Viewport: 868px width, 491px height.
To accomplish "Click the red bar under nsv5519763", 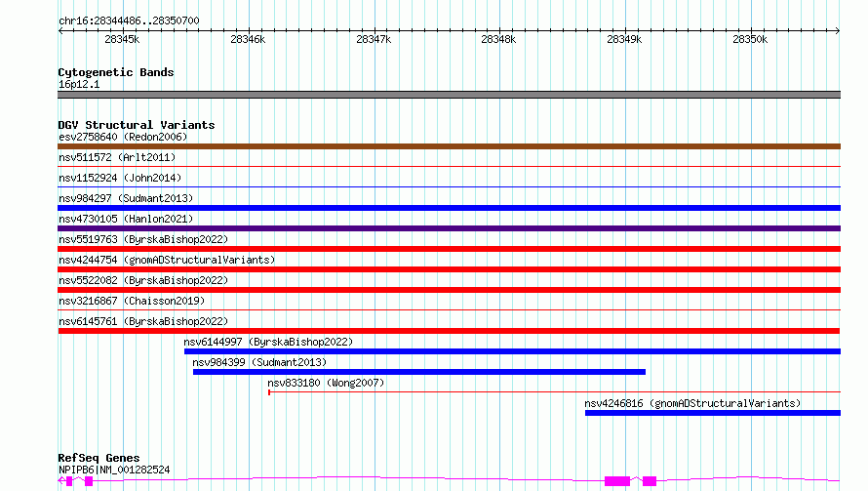I will point(449,249).
